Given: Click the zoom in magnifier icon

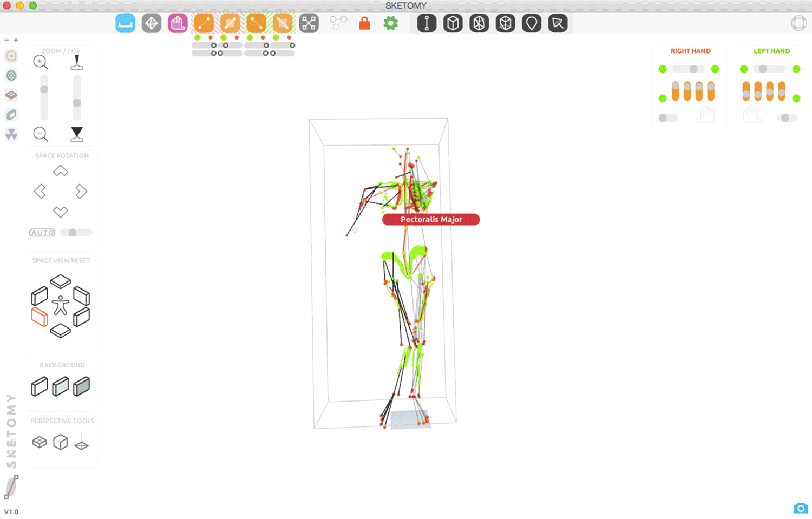Looking at the screenshot, I should pos(41,62).
